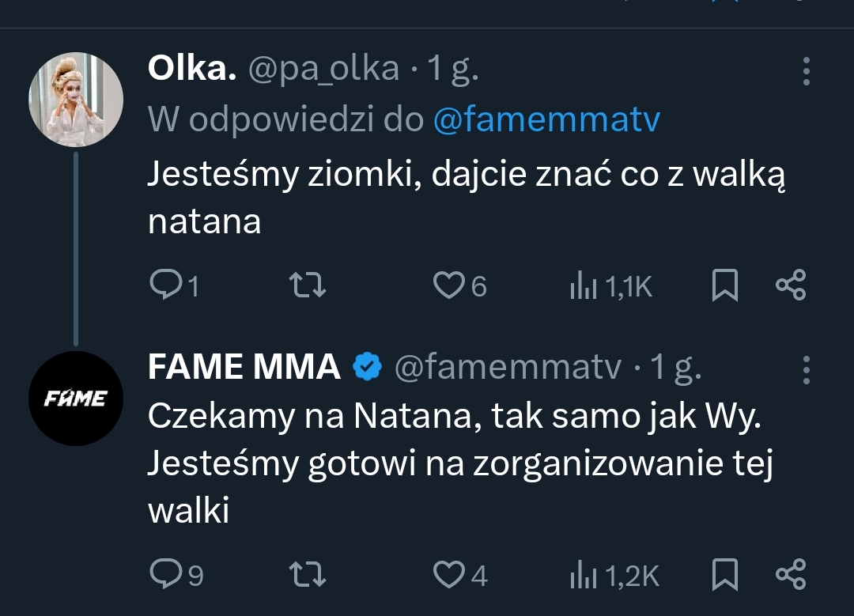Open FAME MMA's profile avatar

[76, 399]
